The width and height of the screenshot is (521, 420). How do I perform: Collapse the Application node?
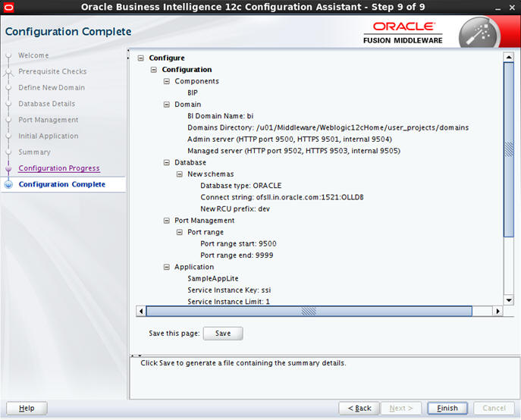tap(167, 267)
